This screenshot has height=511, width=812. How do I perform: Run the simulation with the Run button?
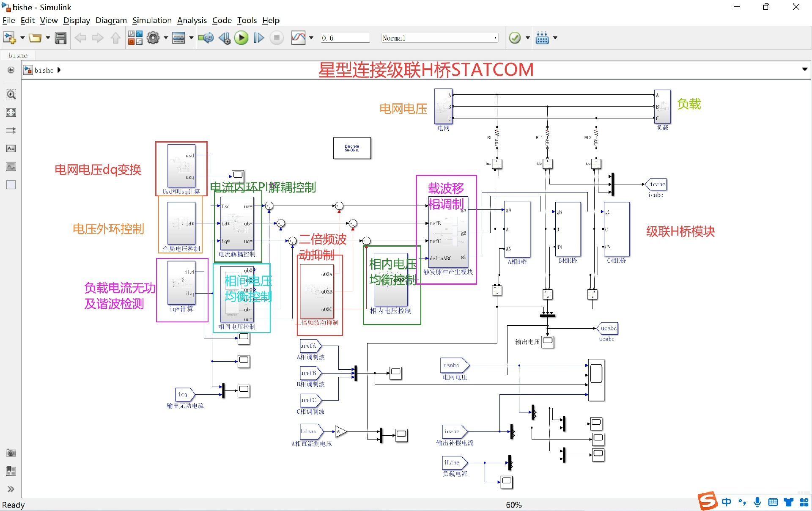pos(241,38)
